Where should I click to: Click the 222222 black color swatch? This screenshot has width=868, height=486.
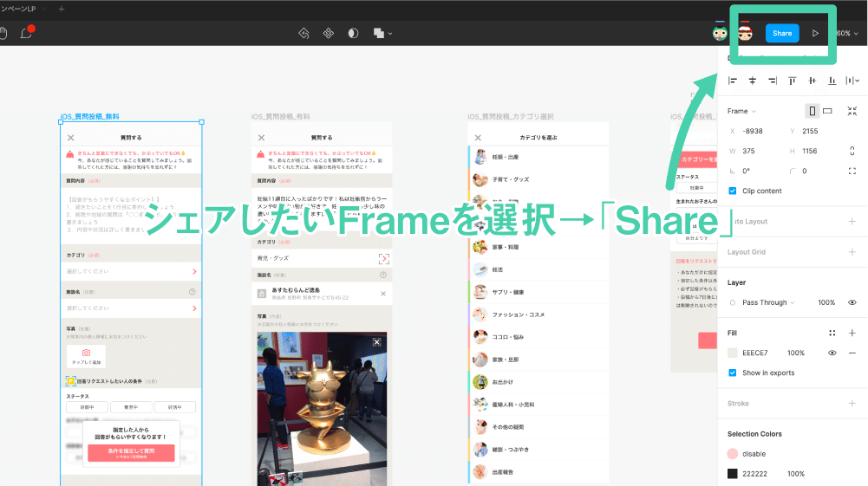(733, 474)
